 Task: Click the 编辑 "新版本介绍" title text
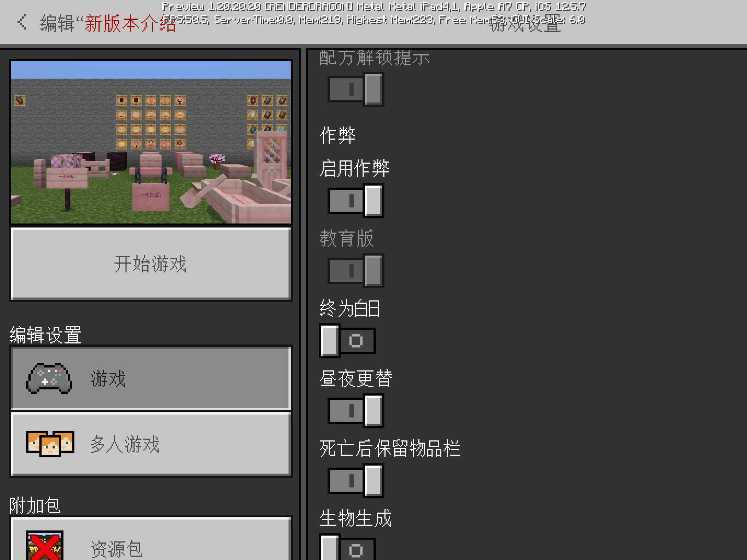click(x=108, y=24)
